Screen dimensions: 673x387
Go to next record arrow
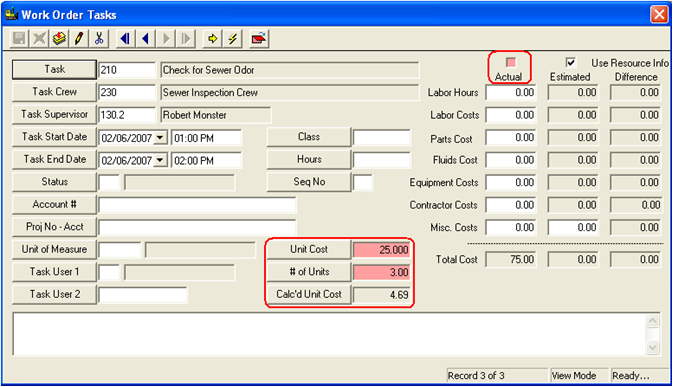[166, 39]
